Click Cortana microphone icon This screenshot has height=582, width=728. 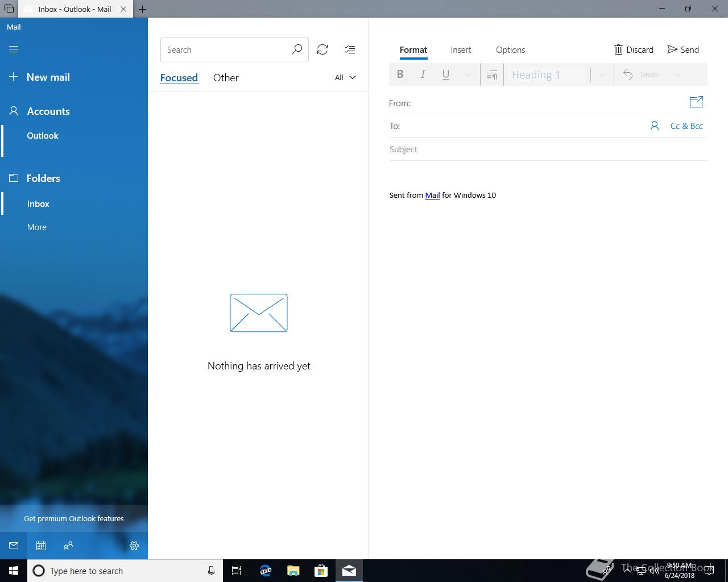(x=211, y=571)
